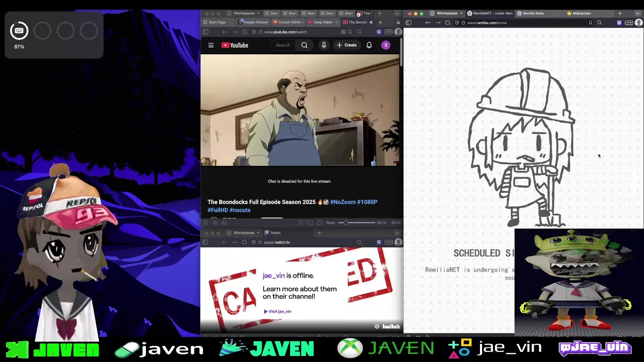Toggle VPN badge in Twitch browser window

point(388,242)
